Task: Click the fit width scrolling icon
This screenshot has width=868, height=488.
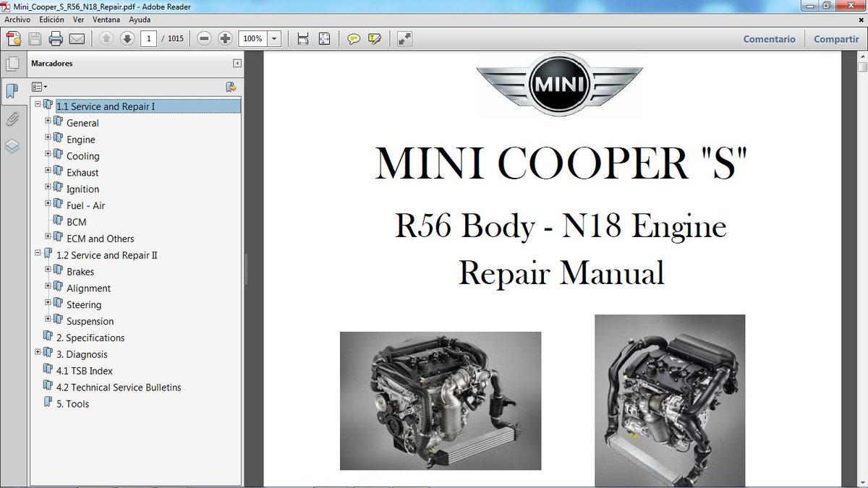Action: pos(303,39)
